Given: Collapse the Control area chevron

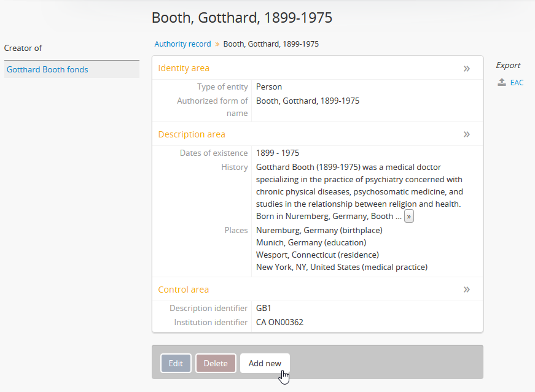Looking at the screenshot, I should pyautogui.click(x=466, y=290).
